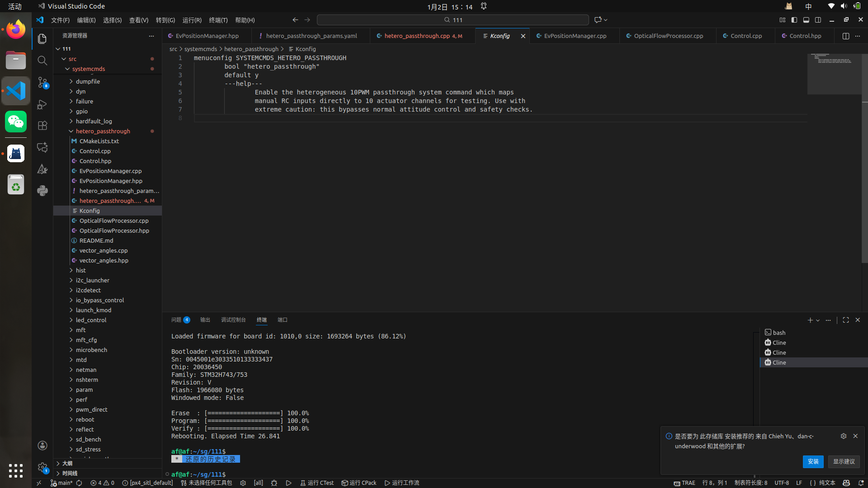
Task: Click the 显示建议 button
Action: [x=844, y=461]
